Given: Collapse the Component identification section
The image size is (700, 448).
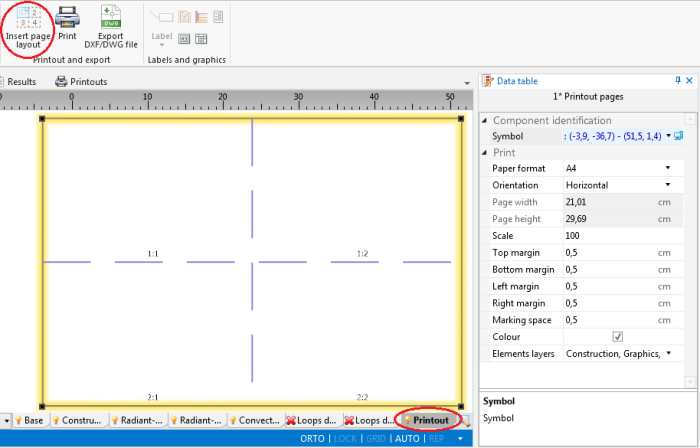Looking at the screenshot, I should pos(486,120).
